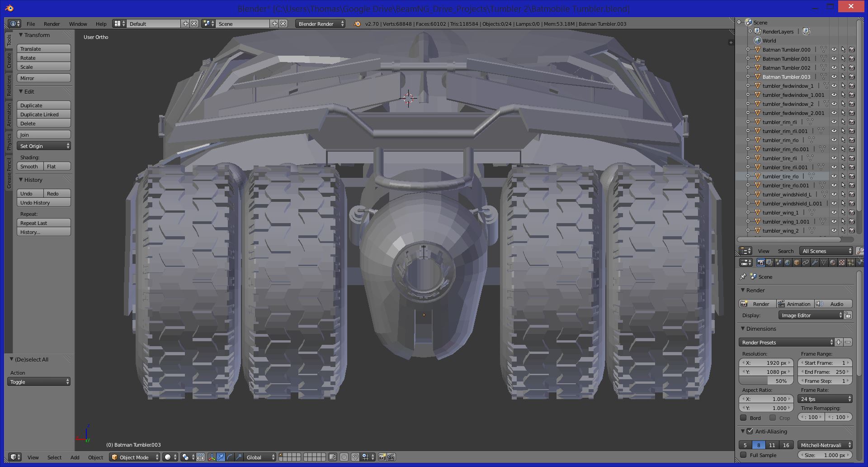Open the Window menu
Screen dimensions: 868x467
click(x=78, y=24)
